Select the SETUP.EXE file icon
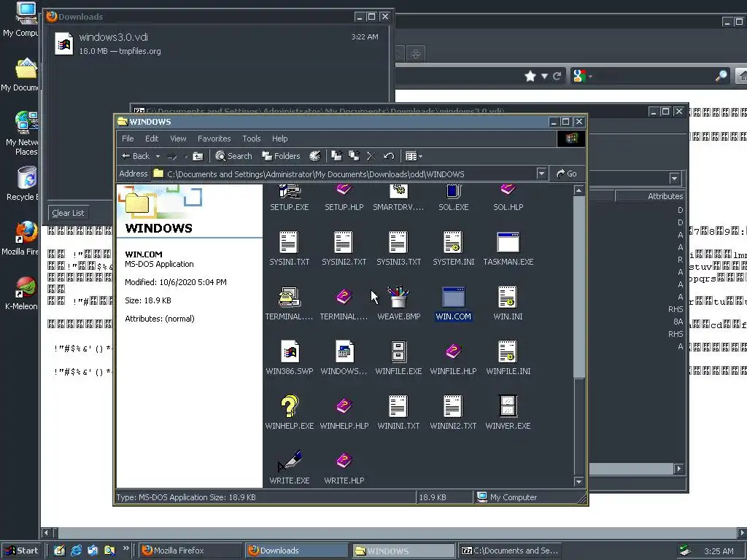This screenshot has width=747, height=560. pyautogui.click(x=289, y=198)
